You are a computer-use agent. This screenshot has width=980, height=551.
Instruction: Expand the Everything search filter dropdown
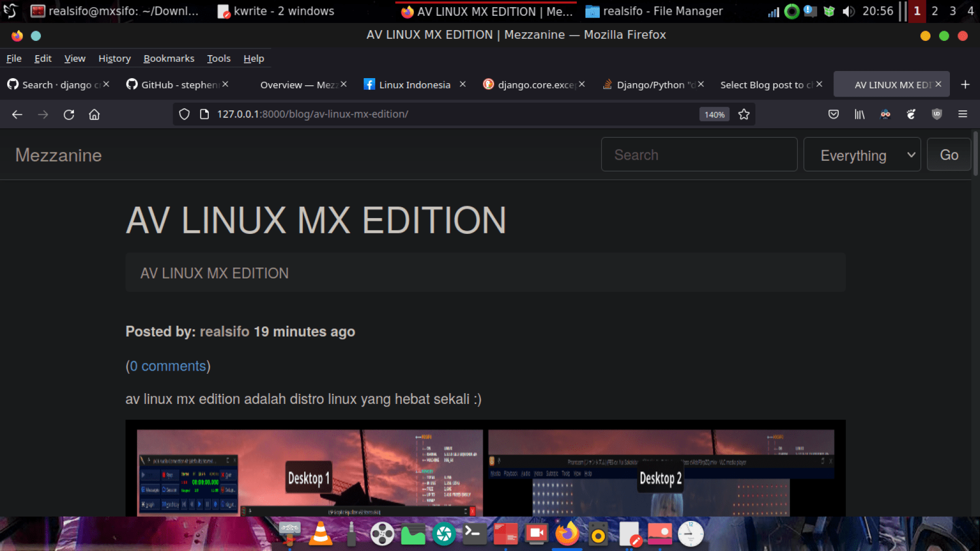(862, 155)
